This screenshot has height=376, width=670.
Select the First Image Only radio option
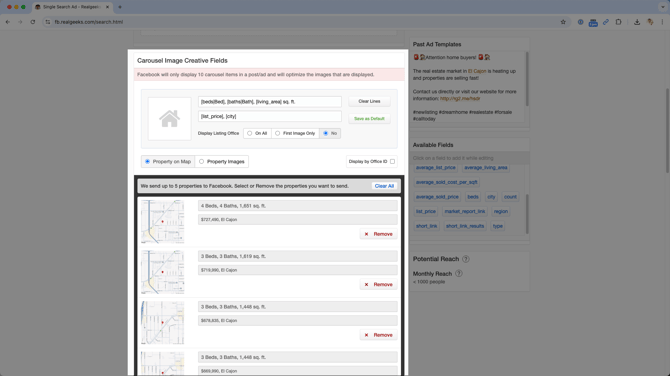[x=295, y=133]
